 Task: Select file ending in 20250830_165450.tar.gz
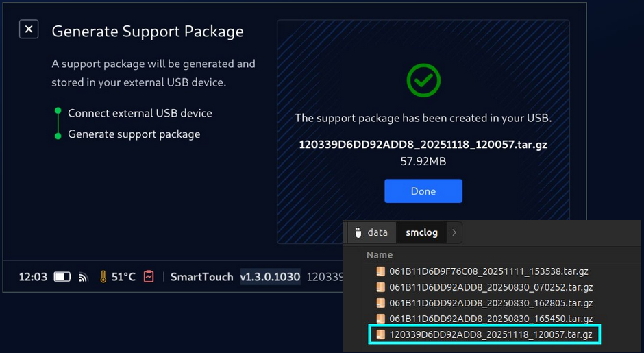491,319
